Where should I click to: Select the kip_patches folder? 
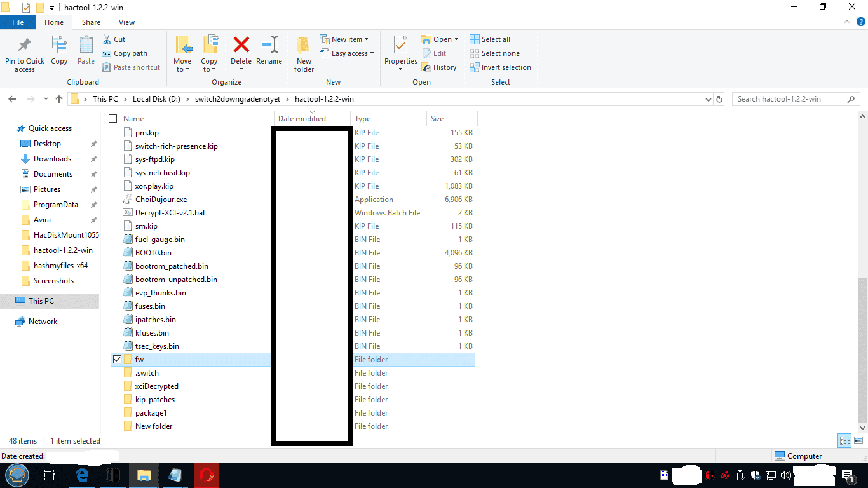coord(154,400)
